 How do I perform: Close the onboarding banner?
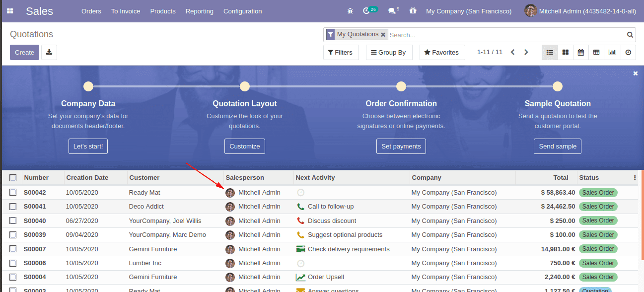636,73
